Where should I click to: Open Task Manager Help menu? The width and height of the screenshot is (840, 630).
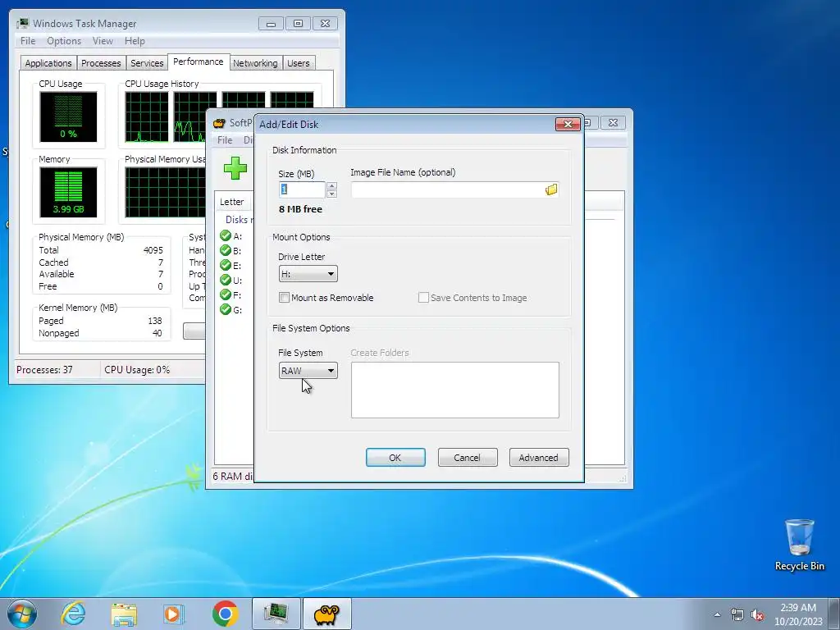[135, 41]
